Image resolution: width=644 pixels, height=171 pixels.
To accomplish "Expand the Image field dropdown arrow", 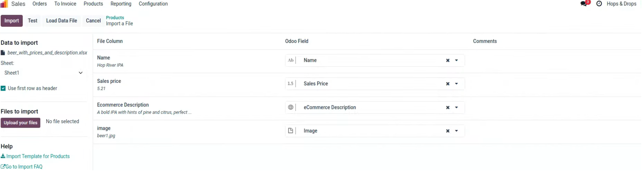I will [x=456, y=131].
